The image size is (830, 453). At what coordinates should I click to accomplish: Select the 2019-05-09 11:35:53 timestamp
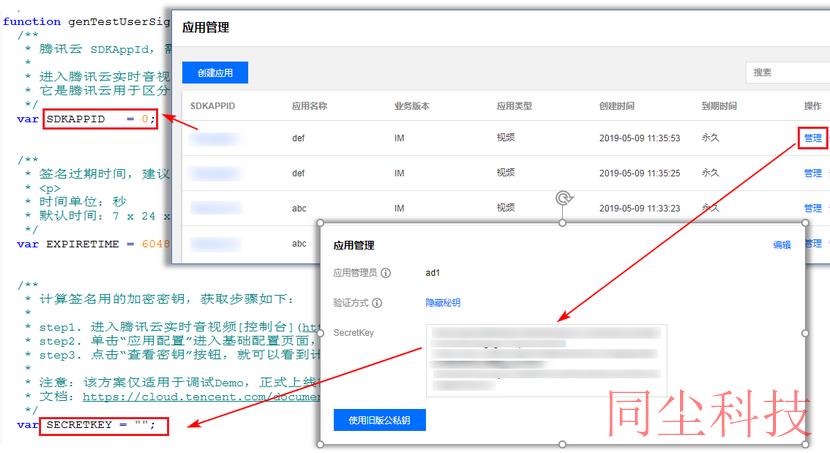pos(639,138)
